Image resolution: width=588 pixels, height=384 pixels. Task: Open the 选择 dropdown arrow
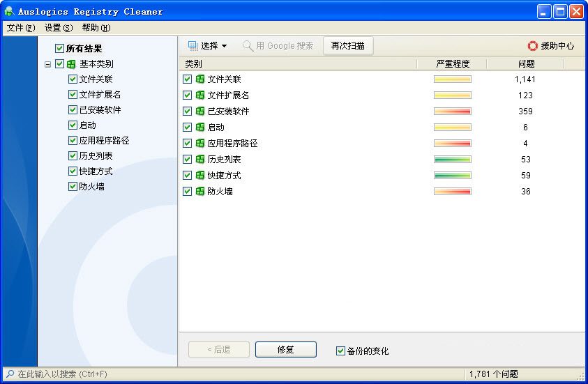225,47
